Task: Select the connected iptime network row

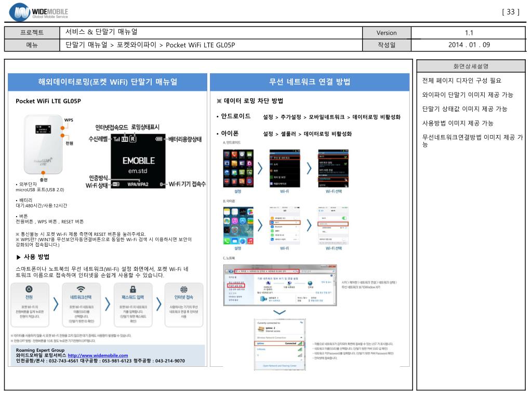Action: pos(280,343)
